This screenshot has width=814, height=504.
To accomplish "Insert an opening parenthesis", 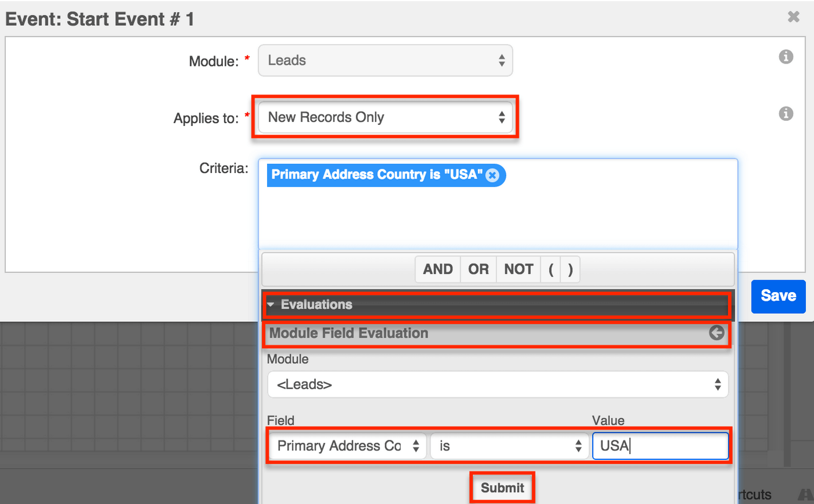I will click(551, 269).
